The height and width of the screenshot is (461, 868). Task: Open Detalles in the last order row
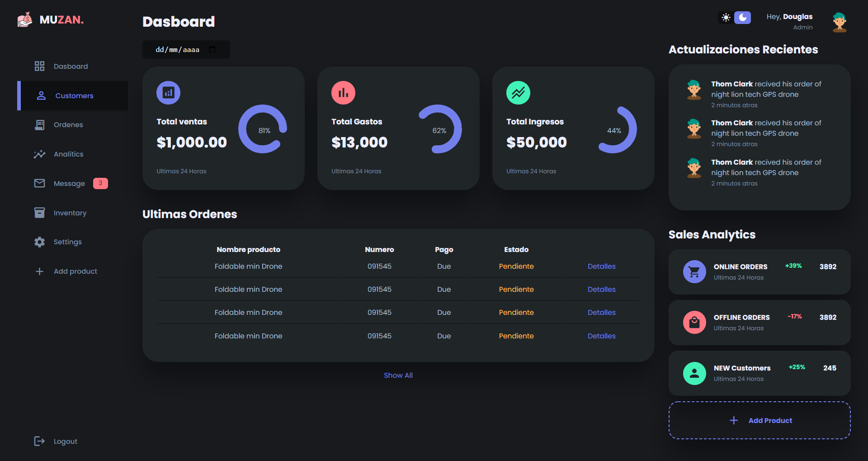click(x=602, y=336)
